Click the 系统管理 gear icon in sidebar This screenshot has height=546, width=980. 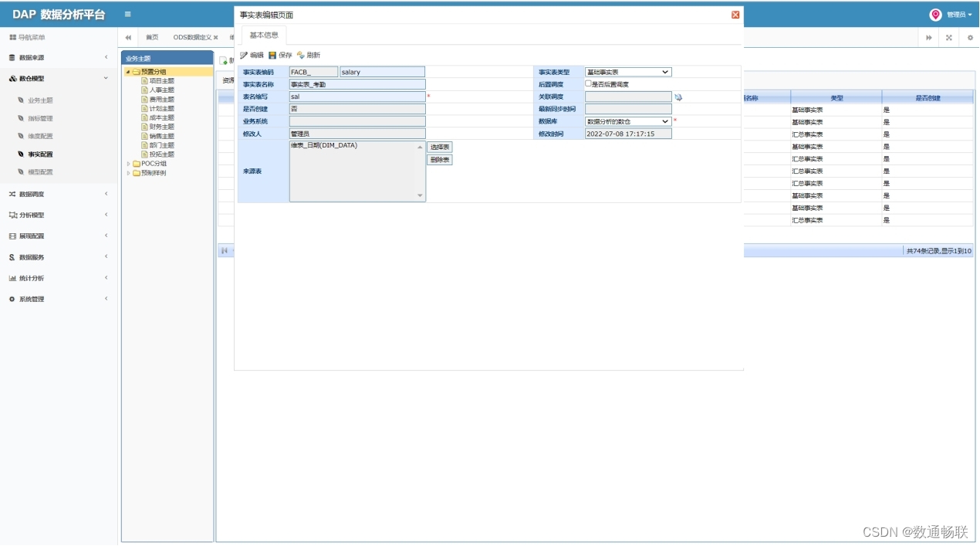point(12,299)
